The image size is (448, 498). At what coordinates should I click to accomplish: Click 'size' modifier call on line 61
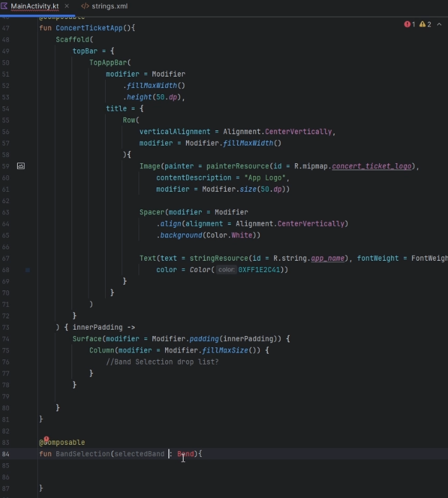[x=248, y=189]
